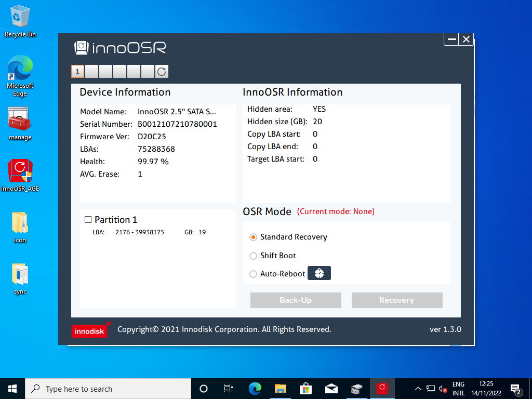Select the Standard Recovery option
Screen dimensions: 532x399
tap(254, 237)
